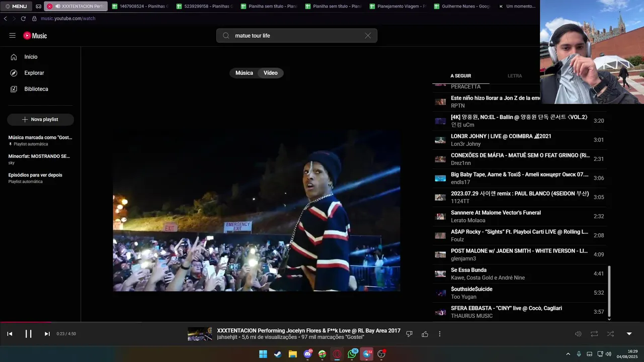Switch to Vídeo mode

[271, 73]
